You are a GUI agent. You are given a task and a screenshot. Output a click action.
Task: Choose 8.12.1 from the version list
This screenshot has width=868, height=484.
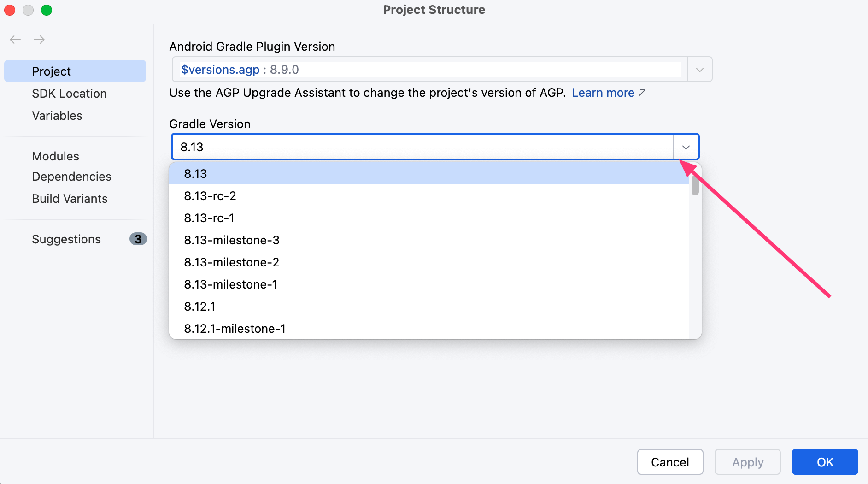199,307
